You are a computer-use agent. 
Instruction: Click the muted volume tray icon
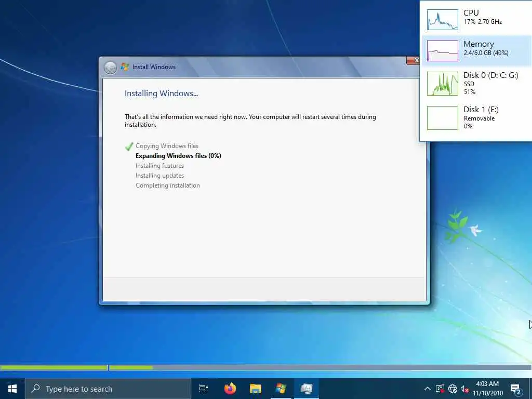pyautogui.click(x=465, y=389)
